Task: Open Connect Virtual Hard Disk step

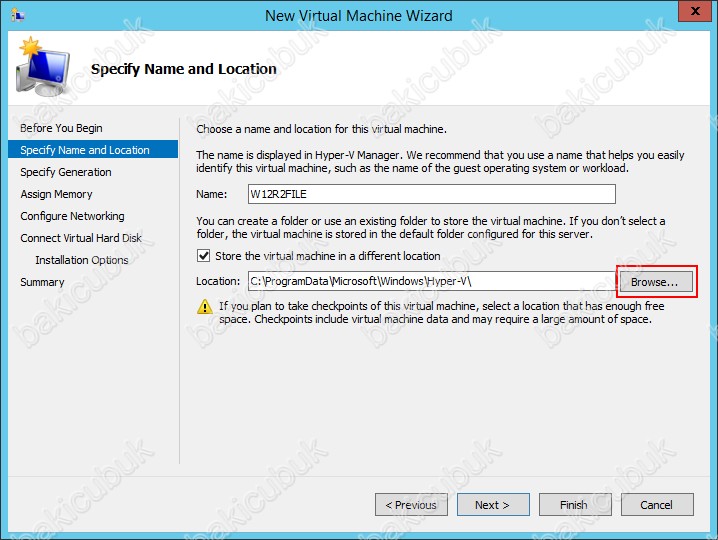Action: (81, 238)
